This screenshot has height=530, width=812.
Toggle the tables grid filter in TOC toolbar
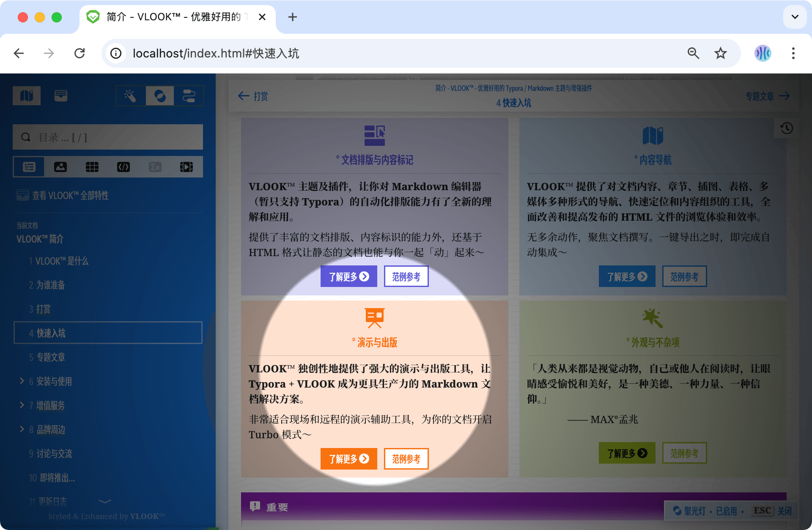[92, 167]
